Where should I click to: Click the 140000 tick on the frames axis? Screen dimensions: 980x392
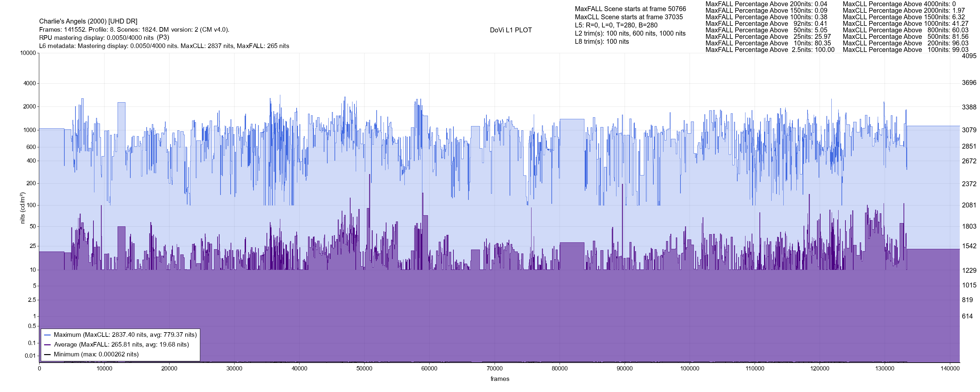coord(950,368)
